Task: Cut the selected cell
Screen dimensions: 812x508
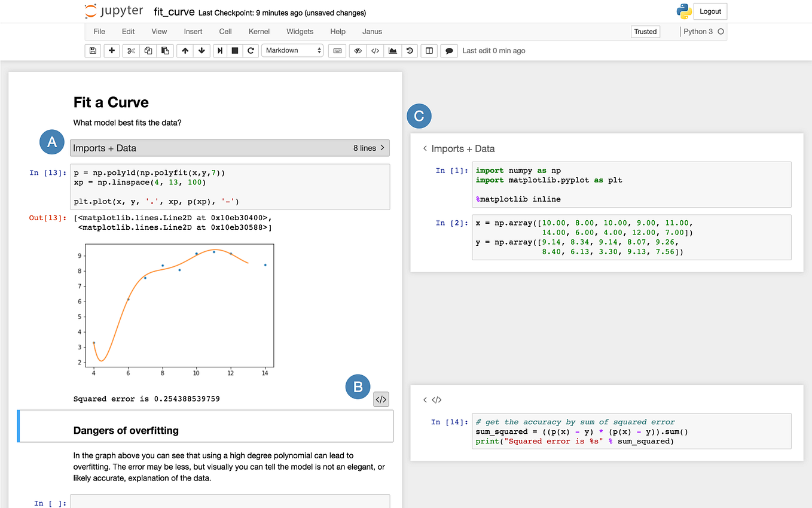Action: coord(130,51)
